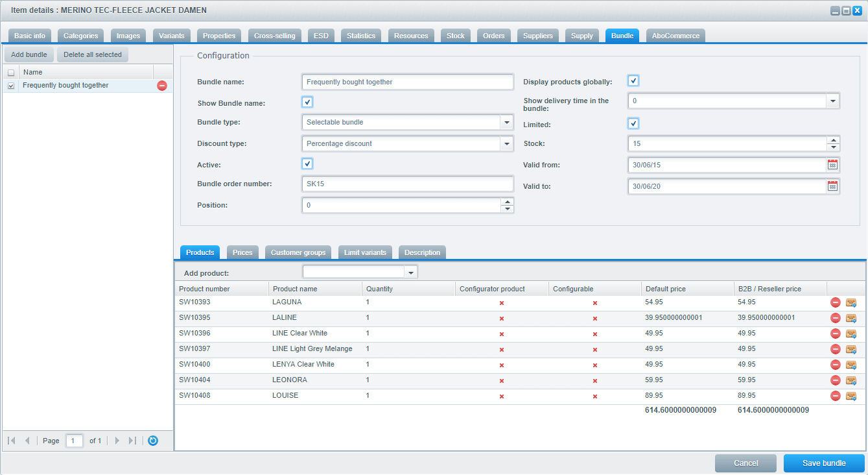Remove product SW10395 LALINE from bundle

click(x=836, y=318)
